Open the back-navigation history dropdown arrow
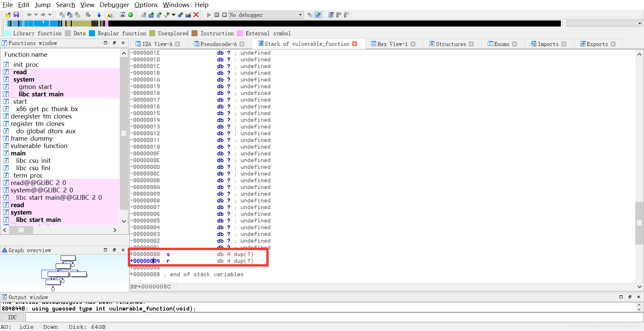 36,15
